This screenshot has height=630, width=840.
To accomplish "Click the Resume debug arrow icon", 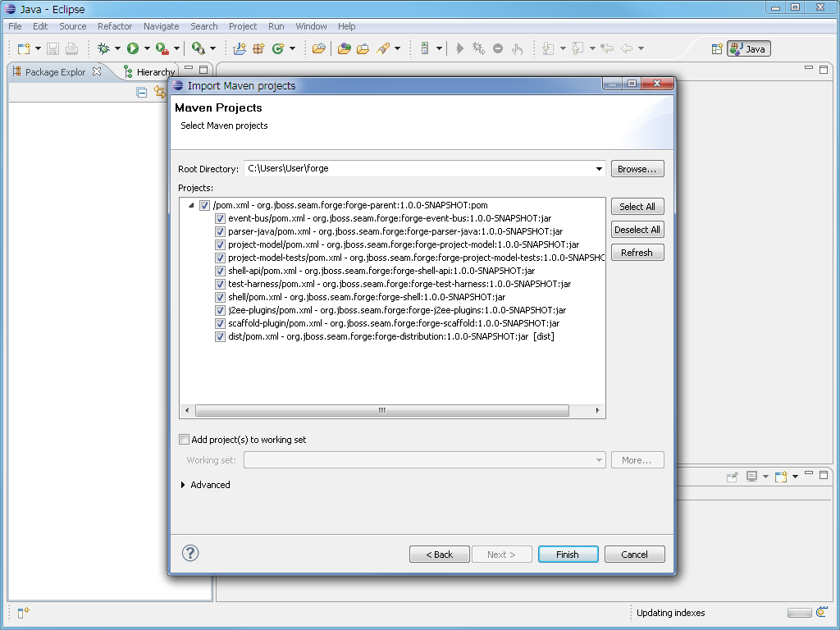I will pyautogui.click(x=459, y=48).
